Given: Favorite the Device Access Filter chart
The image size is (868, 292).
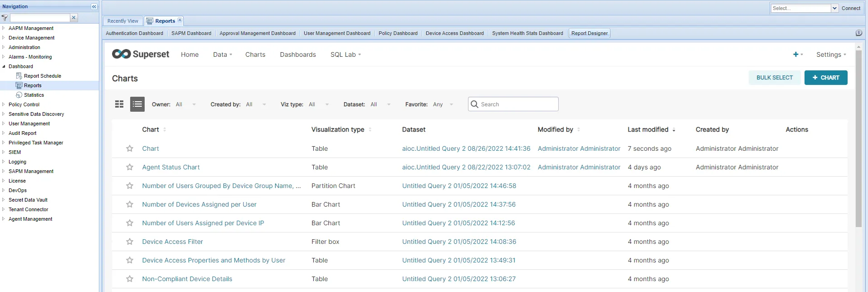Looking at the screenshot, I should [130, 242].
